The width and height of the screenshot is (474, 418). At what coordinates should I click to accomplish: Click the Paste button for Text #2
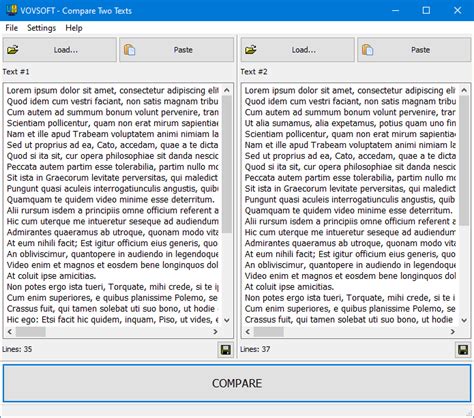414,50
